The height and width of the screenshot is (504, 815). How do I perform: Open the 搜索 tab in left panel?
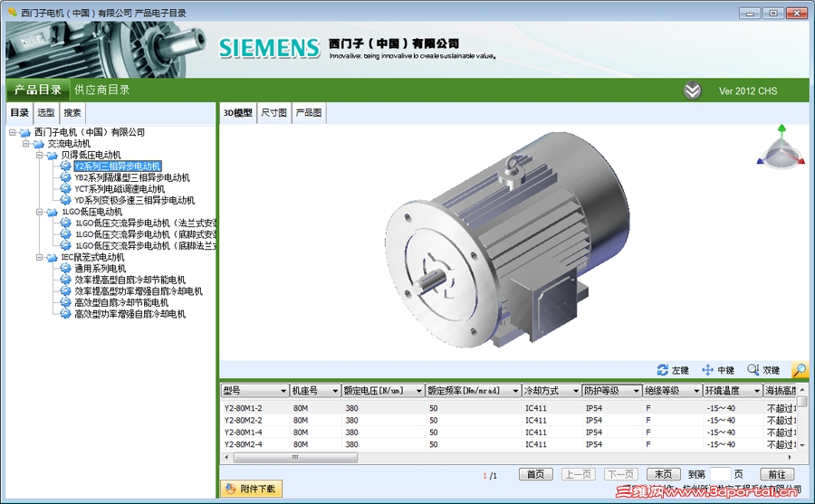coord(72,113)
